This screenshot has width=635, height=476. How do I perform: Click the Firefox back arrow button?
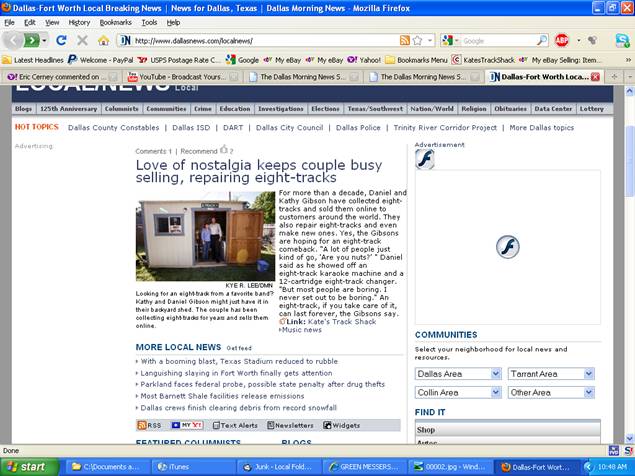pyautogui.click(x=13, y=40)
